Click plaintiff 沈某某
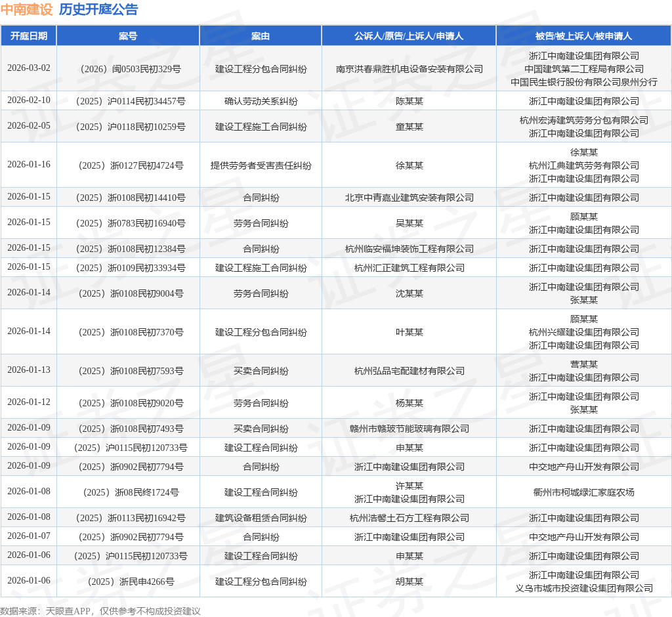 point(409,293)
